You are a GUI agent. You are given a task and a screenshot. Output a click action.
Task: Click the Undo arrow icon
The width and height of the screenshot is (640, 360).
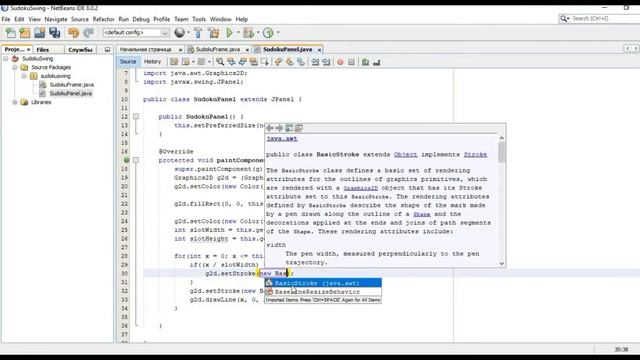coord(73,33)
